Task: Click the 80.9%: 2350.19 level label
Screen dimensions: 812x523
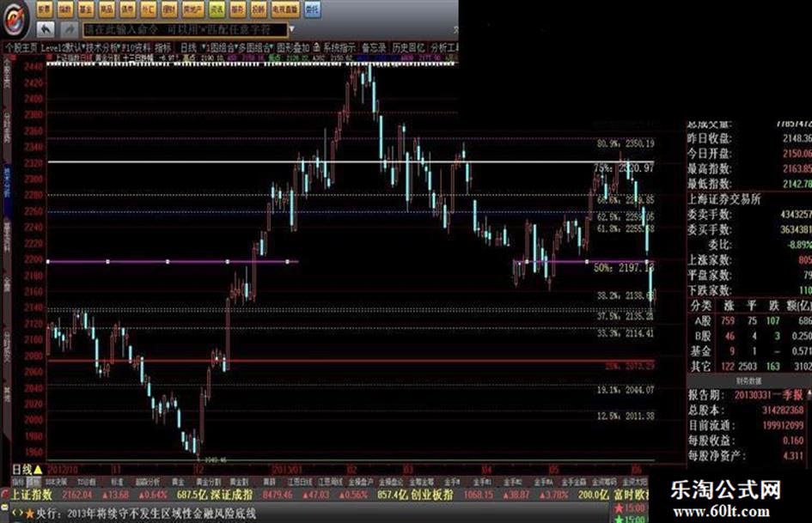Action: (x=625, y=143)
